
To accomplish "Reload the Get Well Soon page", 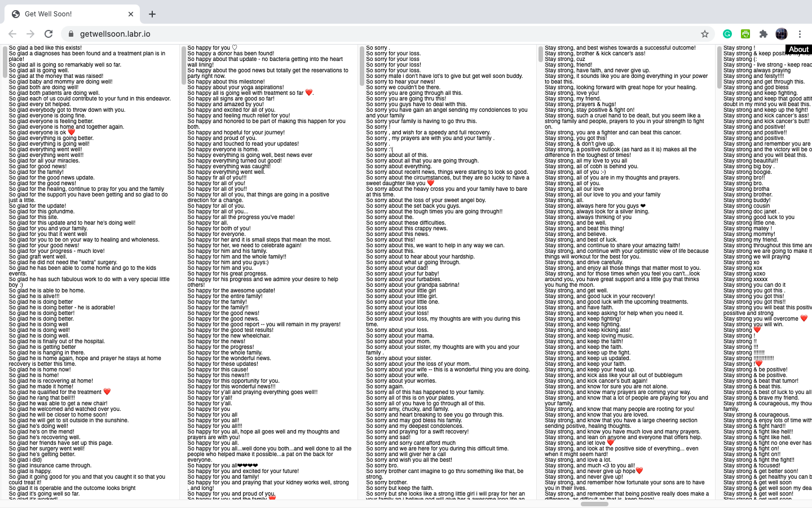I will [48, 34].
